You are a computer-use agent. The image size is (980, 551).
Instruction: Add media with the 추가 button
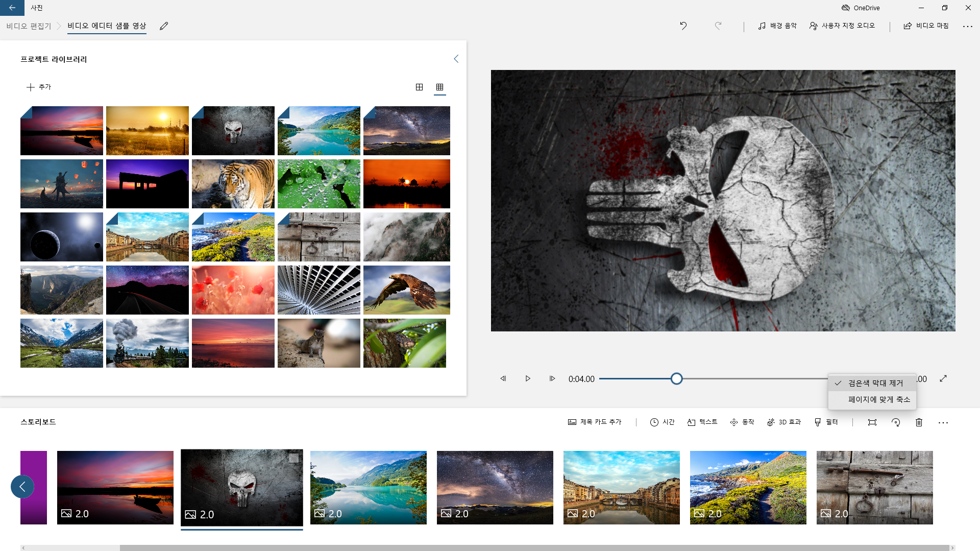(x=39, y=87)
